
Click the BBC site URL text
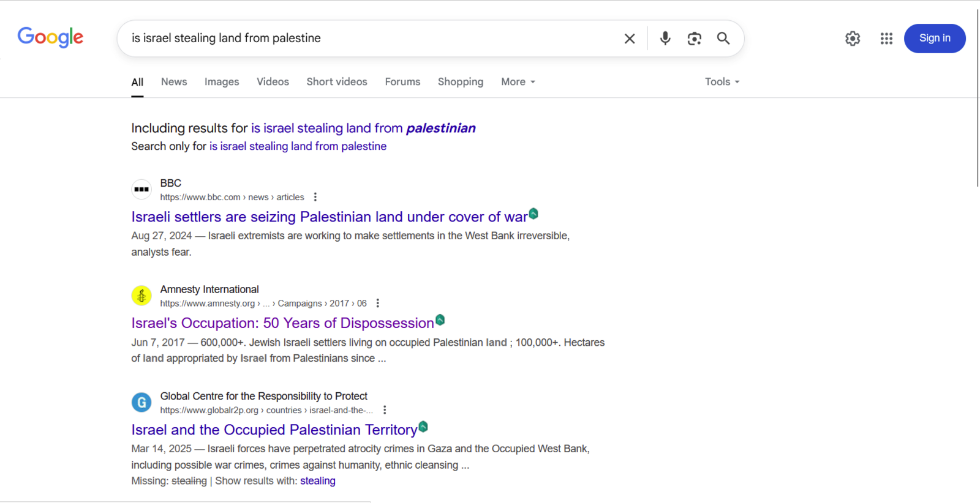pos(232,197)
